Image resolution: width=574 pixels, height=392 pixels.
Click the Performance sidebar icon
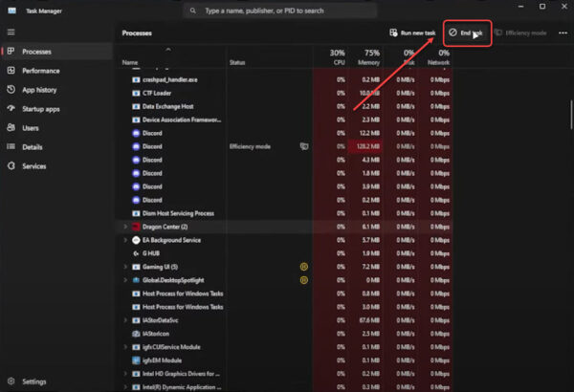[11, 71]
